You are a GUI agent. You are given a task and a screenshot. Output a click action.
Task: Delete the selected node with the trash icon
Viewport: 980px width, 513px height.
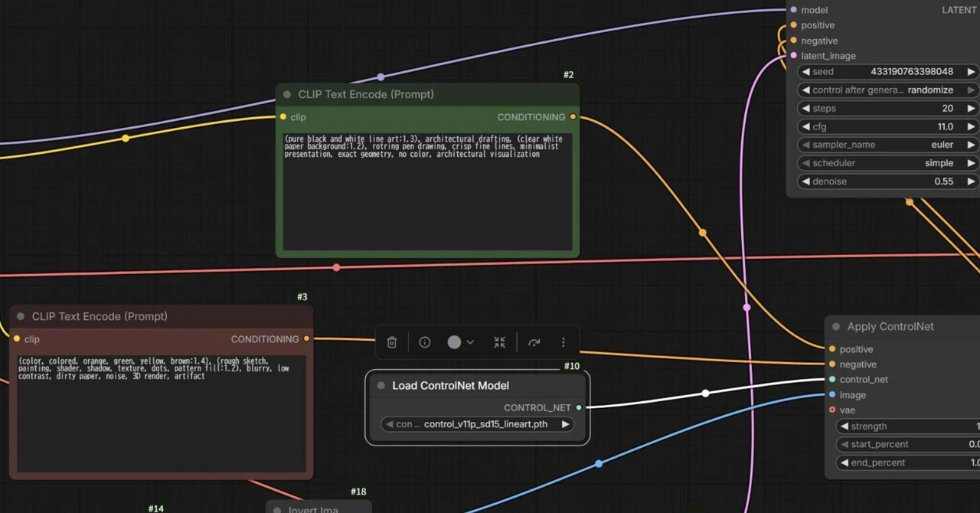point(392,342)
